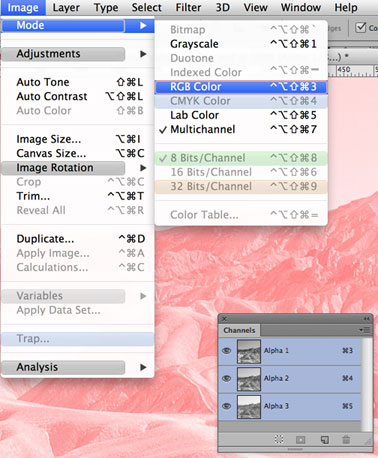Select the Alpha 2 channel thumbnail
This screenshot has height=458, width=378.
(x=249, y=379)
